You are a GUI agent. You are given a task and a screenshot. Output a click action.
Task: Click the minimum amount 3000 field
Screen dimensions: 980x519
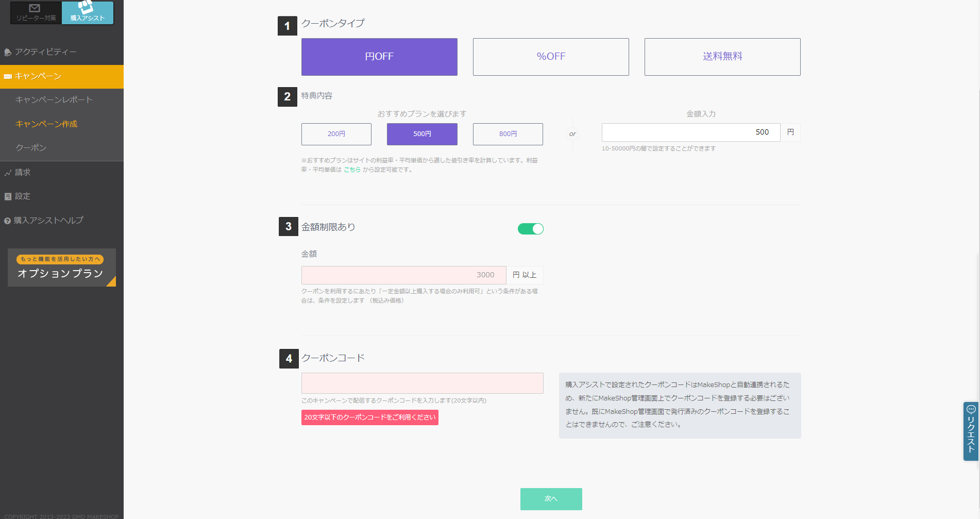pyautogui.click(x=404, y=275)
